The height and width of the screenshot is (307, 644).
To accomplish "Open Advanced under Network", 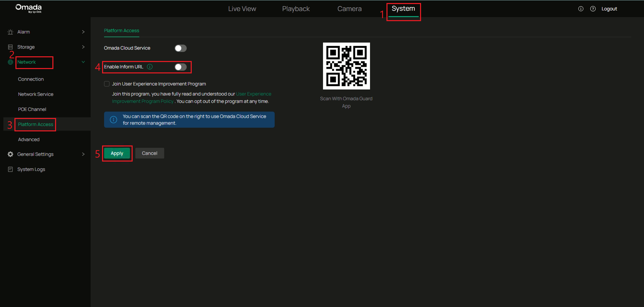I will pyautogui.click(x=29, y=139).
